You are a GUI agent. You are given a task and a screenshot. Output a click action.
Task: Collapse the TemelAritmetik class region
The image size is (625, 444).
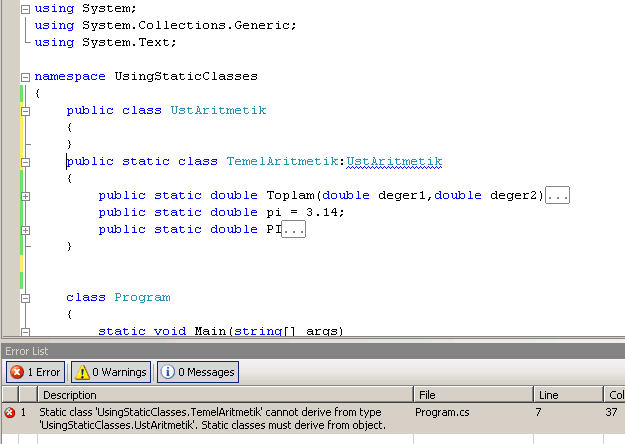click(x=25, y=161)
